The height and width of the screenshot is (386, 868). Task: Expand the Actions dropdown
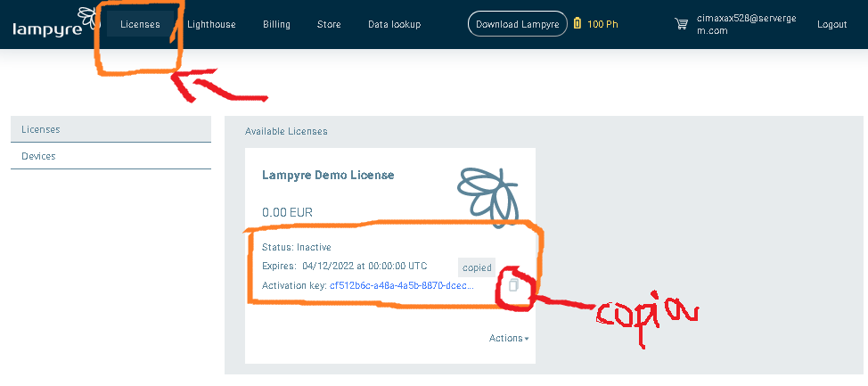pos(509,338)
